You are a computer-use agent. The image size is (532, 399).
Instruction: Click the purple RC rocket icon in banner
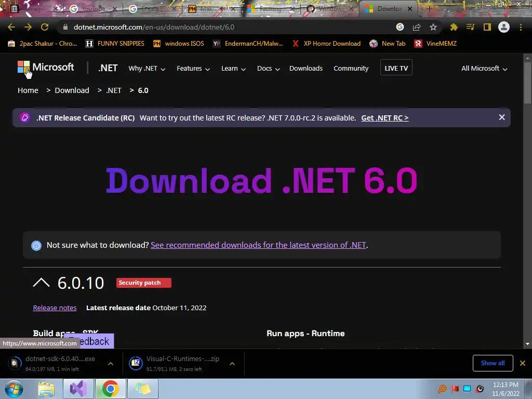click(25, 118)
